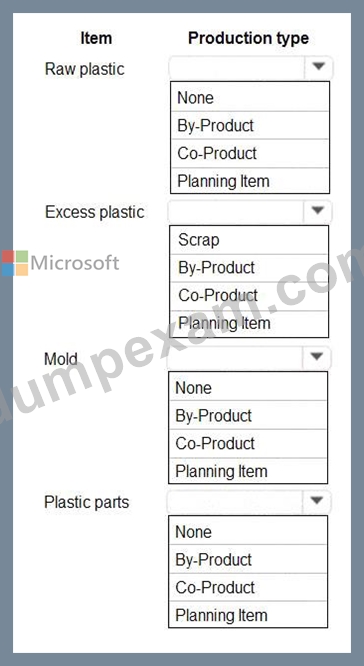Open the Raw plastic dropdown arrow
Screen dimensions: 364x666
tap(319, 67)
